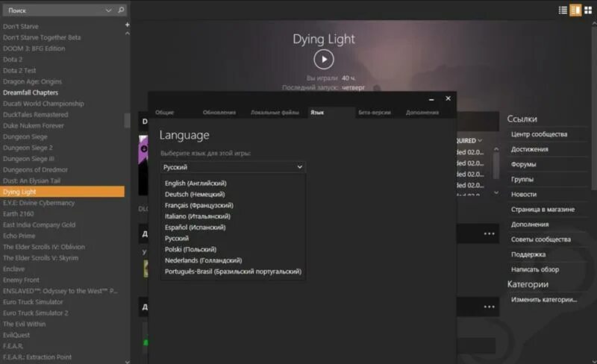Image resolution: width=597 pixels, height=364 pixels.
Task: Click the search magnifier icon
Action: 121,10
